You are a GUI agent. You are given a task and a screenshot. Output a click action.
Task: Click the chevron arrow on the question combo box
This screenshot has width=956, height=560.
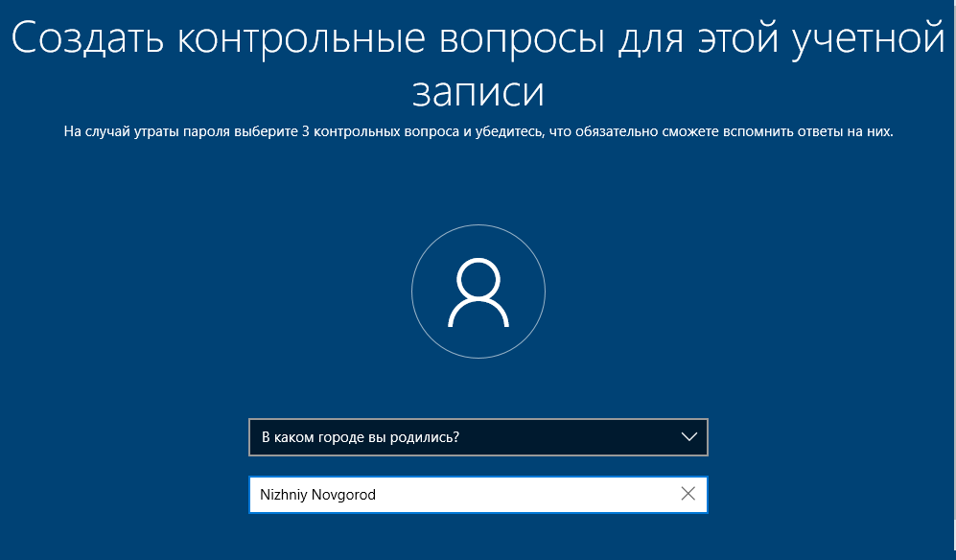pos(689,436)
